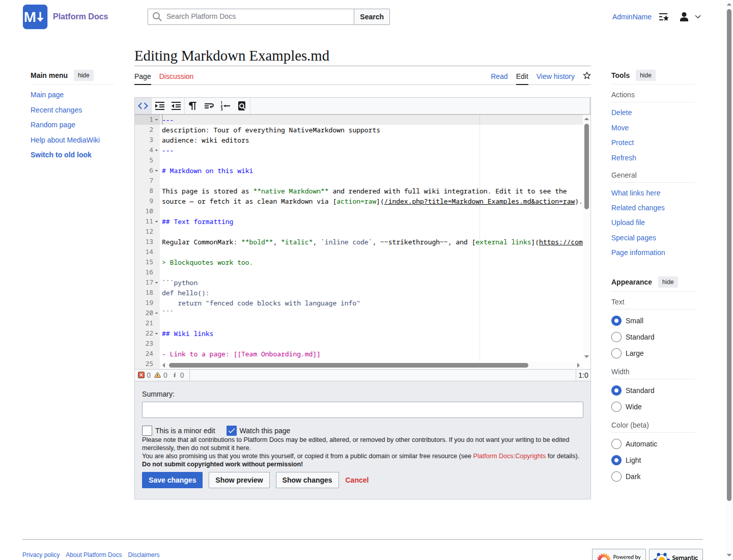Image resolution: width=733 pixels, height=560 pixels.
Task: Select Light color mode radio
Action: [x=616, y=460]
